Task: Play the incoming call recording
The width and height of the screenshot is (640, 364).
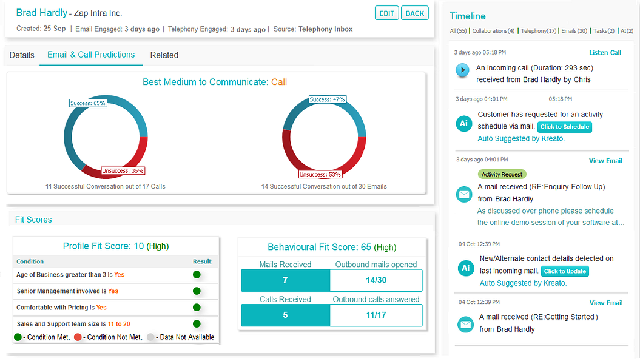Action: (462, 70)
